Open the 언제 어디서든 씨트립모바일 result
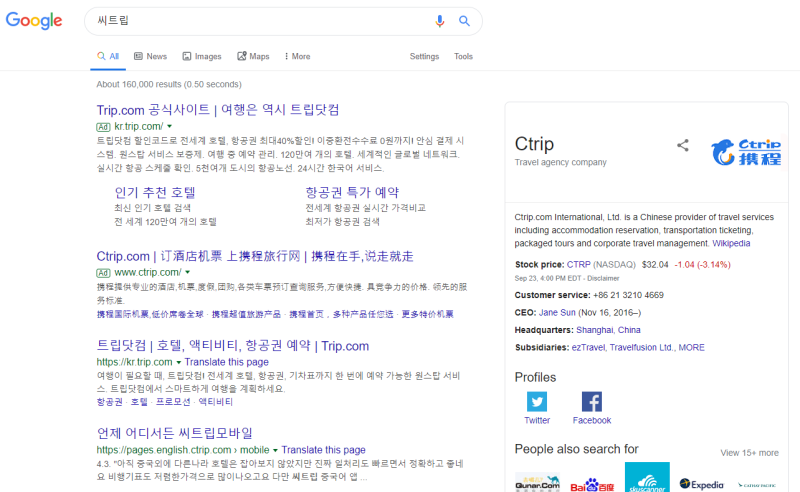800x492 pixels. [x=174, y=433]
